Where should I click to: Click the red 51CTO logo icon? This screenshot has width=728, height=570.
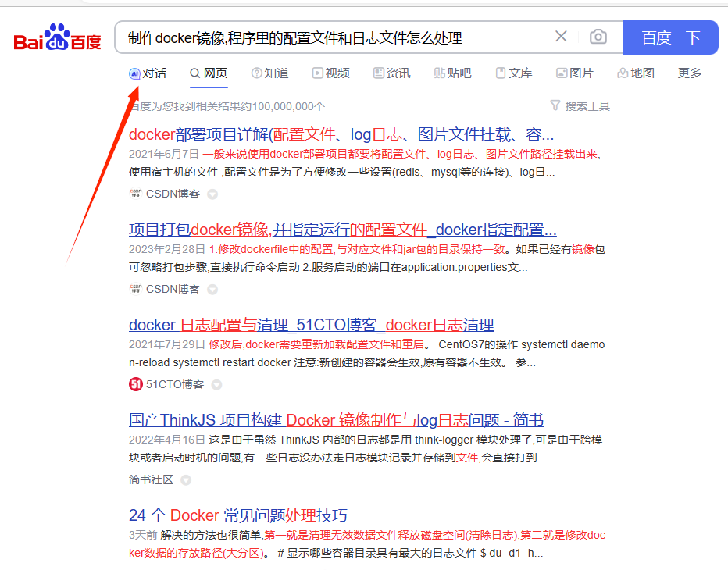click(136, 384)
